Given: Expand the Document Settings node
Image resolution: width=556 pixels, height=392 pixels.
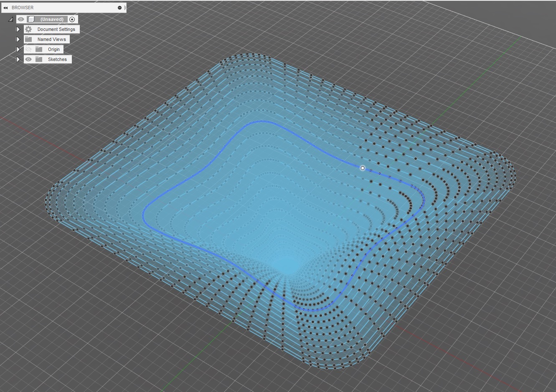Looking at the screenshot, I should [18, 29].
